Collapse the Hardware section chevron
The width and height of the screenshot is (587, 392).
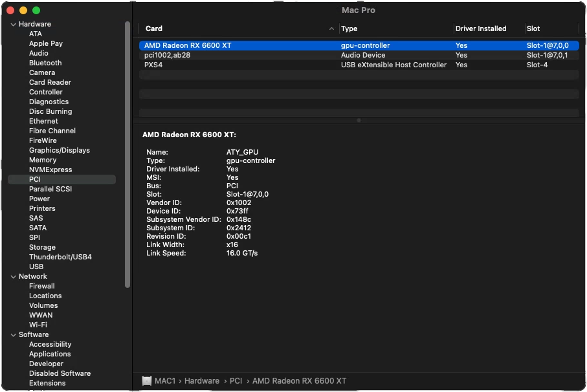(14, 25)
